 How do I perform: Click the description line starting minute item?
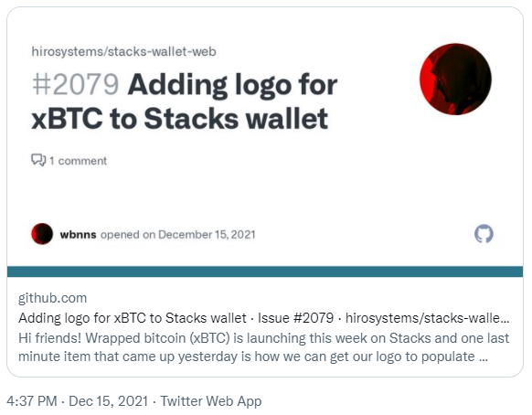tap(253, 356)
